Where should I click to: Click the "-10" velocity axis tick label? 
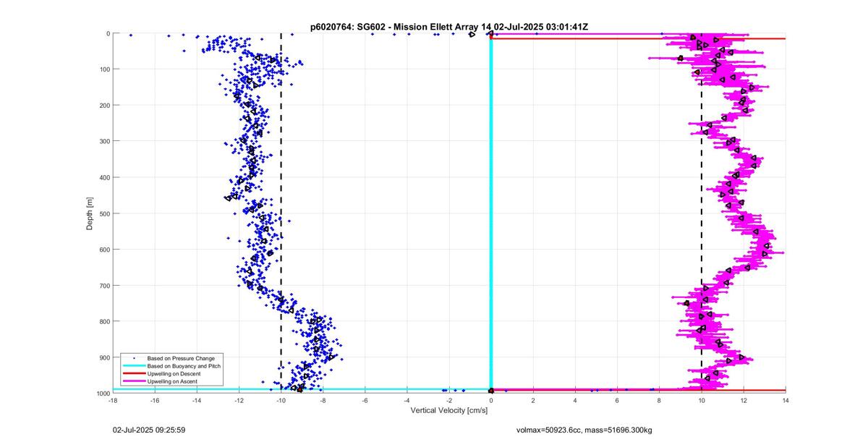(281, 400)
